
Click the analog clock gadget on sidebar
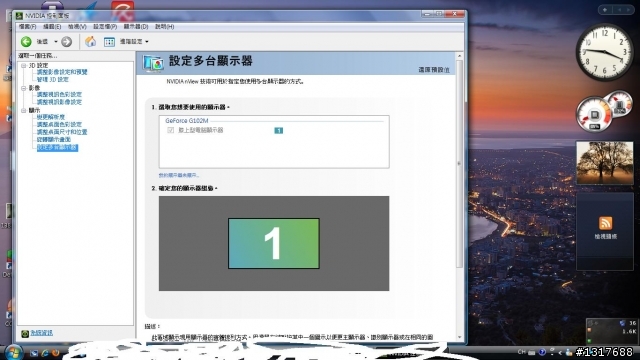[604, 52]
